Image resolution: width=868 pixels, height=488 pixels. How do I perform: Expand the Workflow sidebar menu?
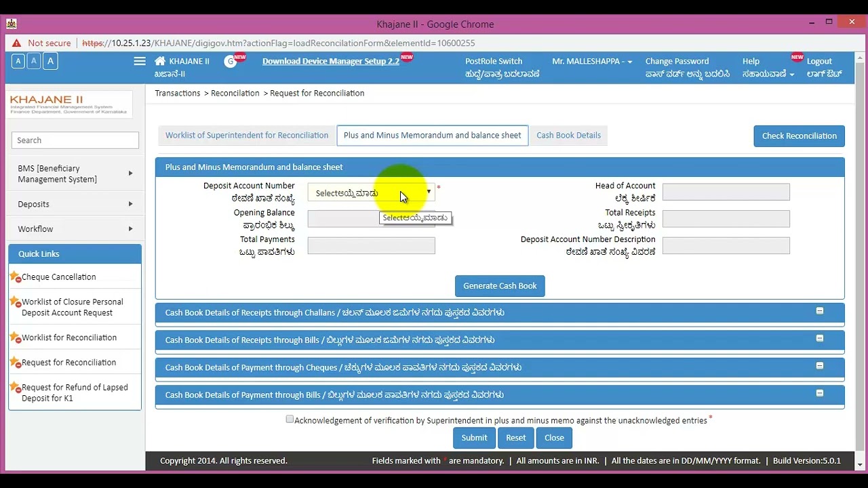pos(75,229)
